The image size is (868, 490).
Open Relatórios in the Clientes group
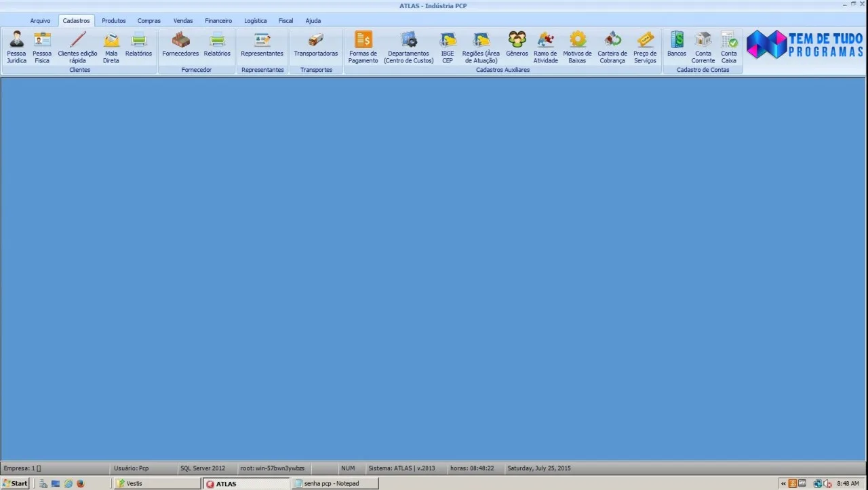138,44
